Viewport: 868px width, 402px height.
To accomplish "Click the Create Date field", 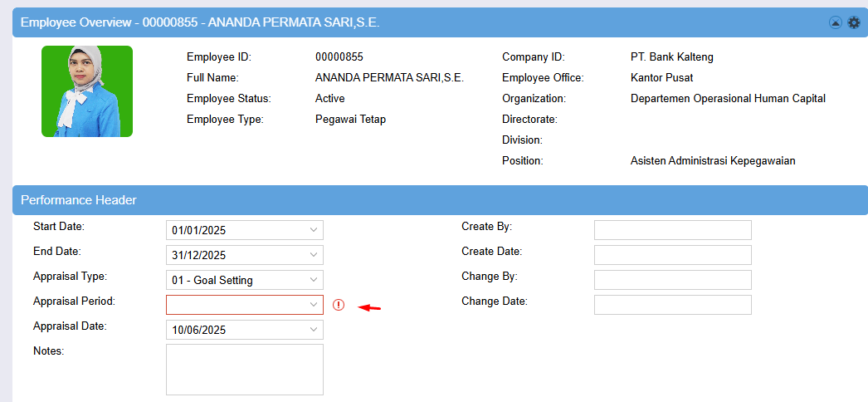I will point(673,255).
